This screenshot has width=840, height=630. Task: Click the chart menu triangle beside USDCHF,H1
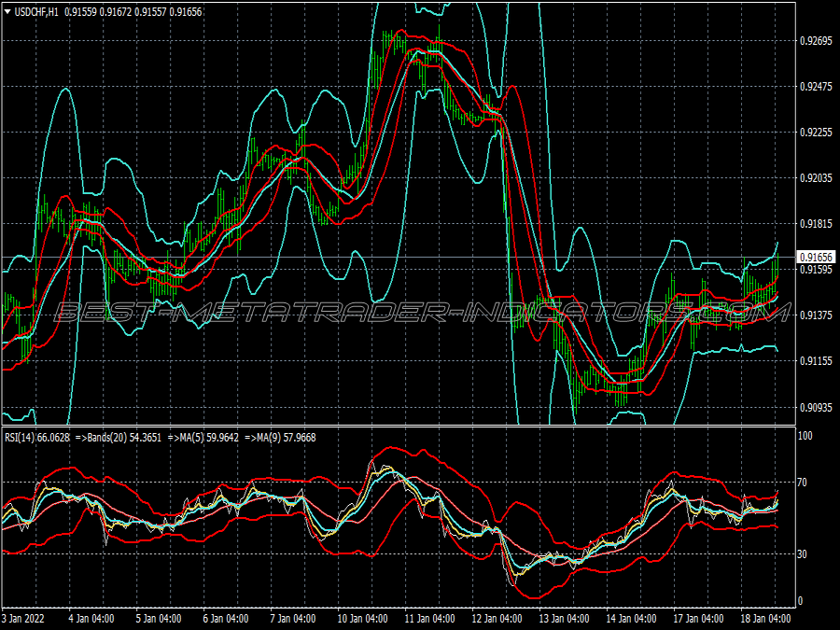pyautogui.click(x=7, y=12)
